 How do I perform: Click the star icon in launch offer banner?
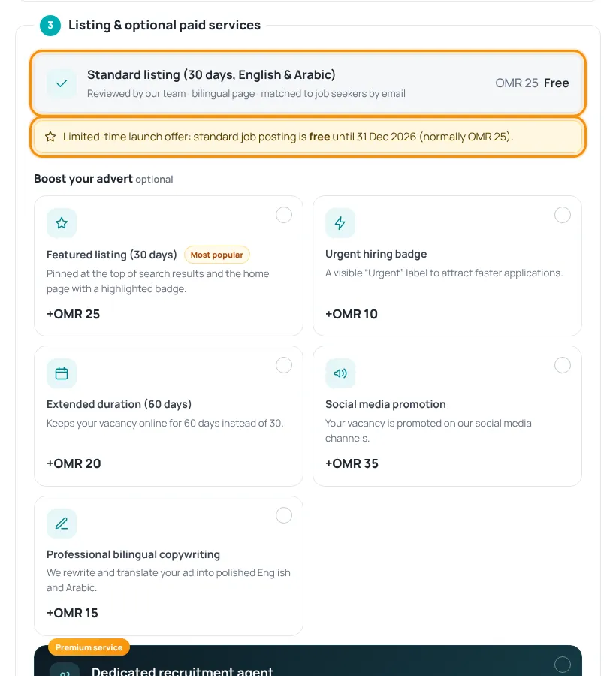click(x=50, y=137)
